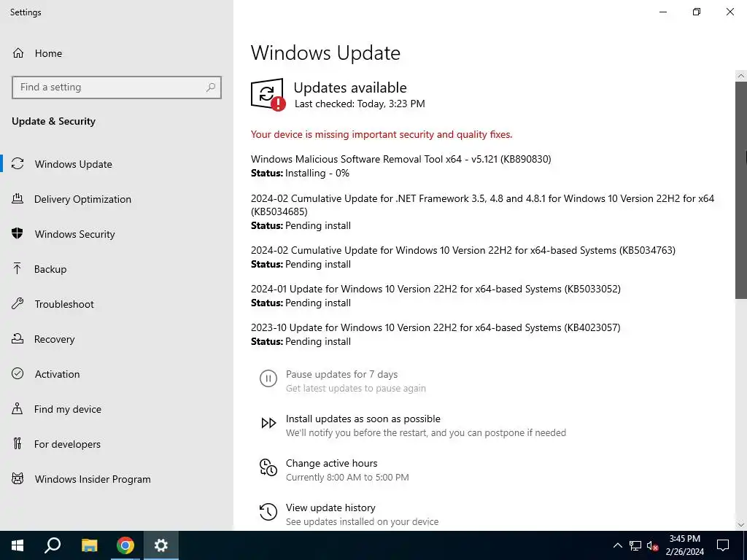Click the Home icon in sidebar
747x560 pixels.
coord(18,53)
